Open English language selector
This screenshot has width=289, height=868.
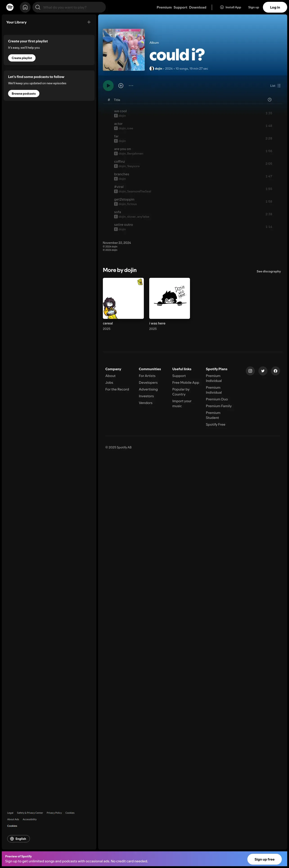click(18, 839)
